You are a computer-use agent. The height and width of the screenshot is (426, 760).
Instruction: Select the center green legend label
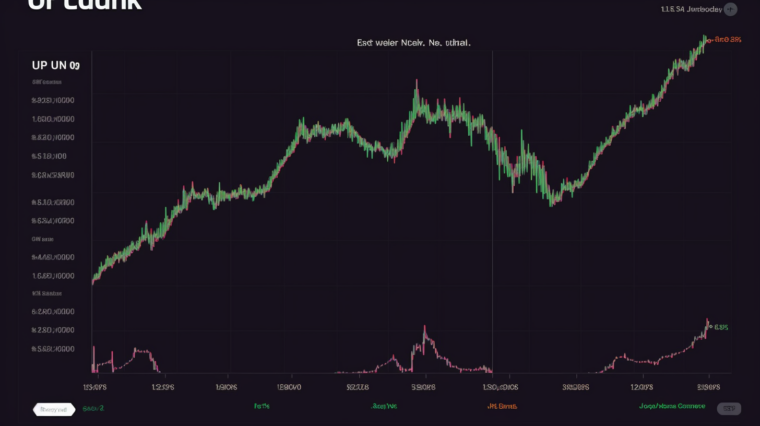click(x=384, y=407)
